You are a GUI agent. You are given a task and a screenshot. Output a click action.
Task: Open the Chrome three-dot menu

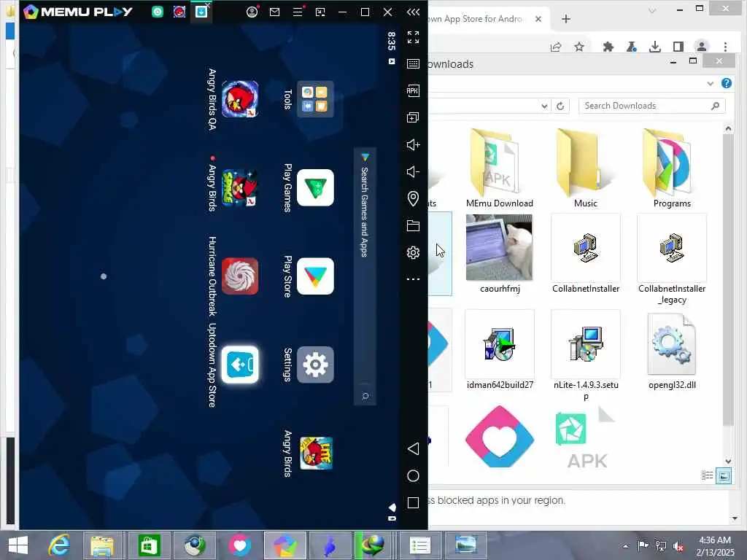coord(726,47)
